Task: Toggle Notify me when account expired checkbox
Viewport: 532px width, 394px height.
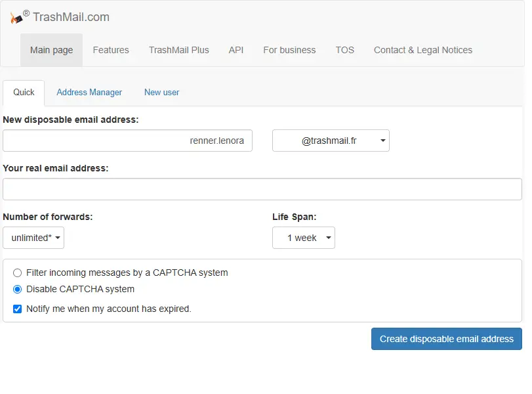Action: point(17,309)
